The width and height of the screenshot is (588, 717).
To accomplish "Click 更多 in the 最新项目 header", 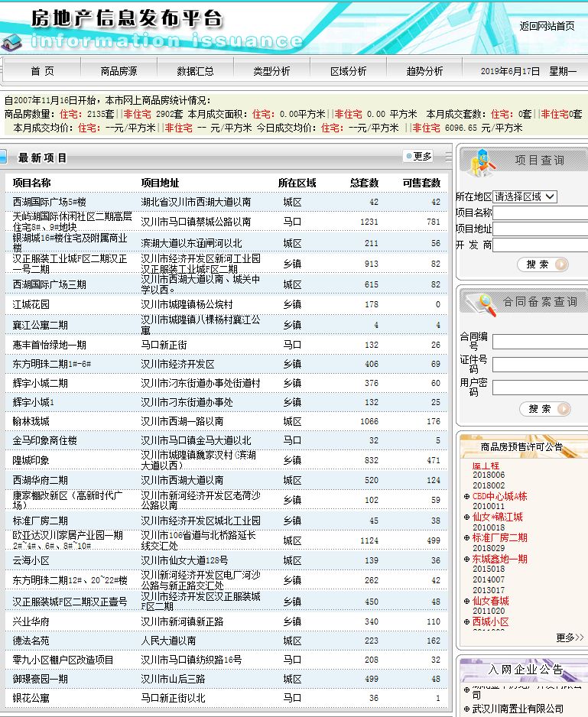I will [419, 157].
